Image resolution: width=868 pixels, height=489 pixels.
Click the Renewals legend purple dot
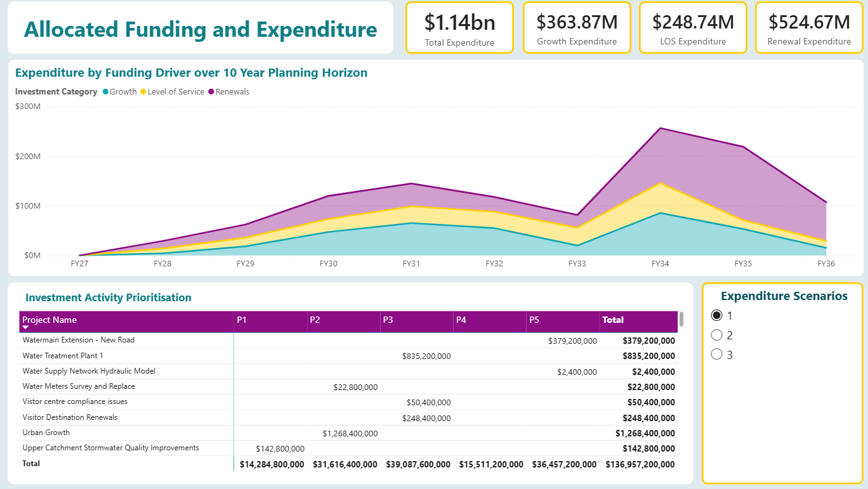(211, 92)
